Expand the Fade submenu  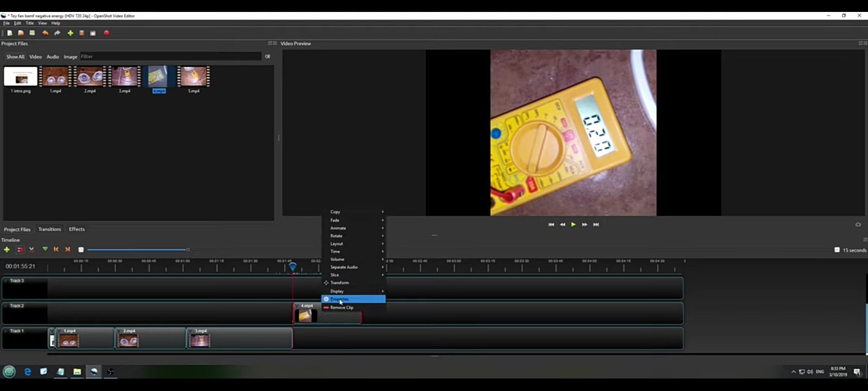pyautogui.click(x=354, y=220)
